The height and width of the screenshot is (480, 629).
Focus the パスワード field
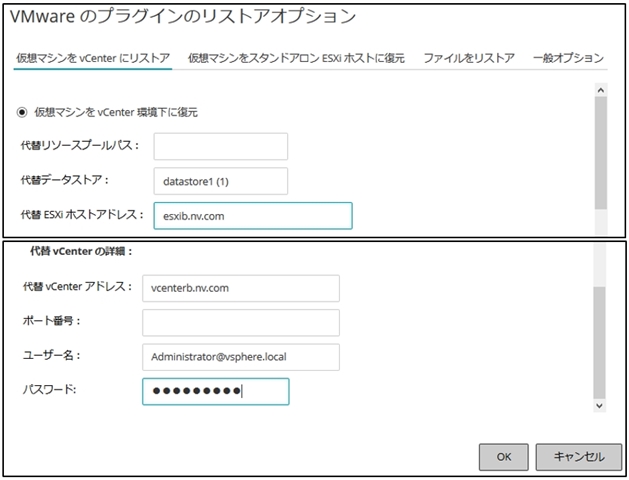(215, 391)
